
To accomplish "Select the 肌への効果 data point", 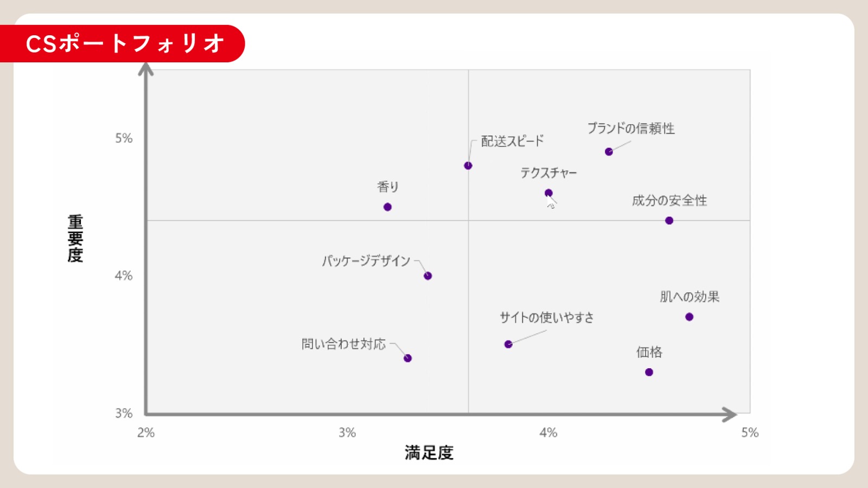I will pos(689,317).
